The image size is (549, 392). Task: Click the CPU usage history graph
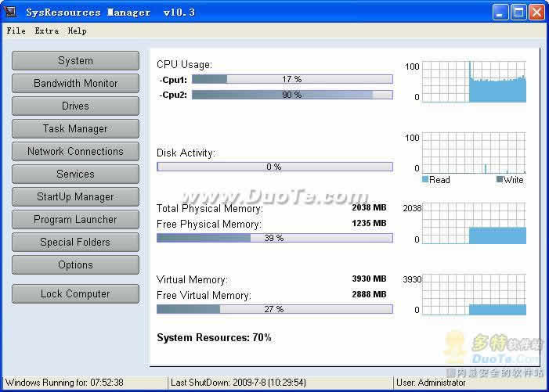click(x=474, y=81)
